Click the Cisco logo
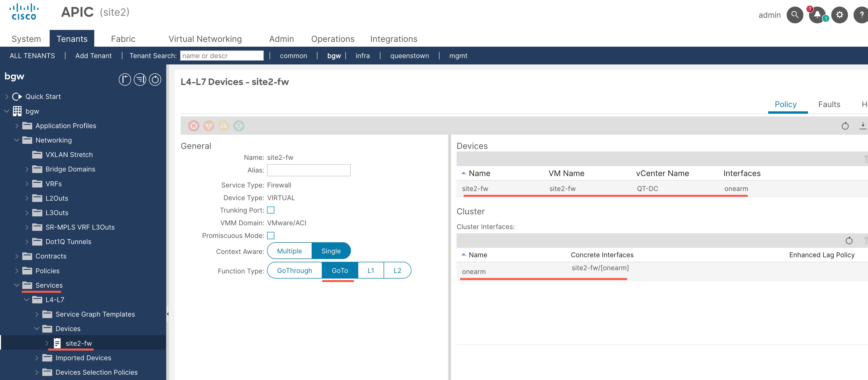This screenshot has height=380, width=868. pos(24,12)
